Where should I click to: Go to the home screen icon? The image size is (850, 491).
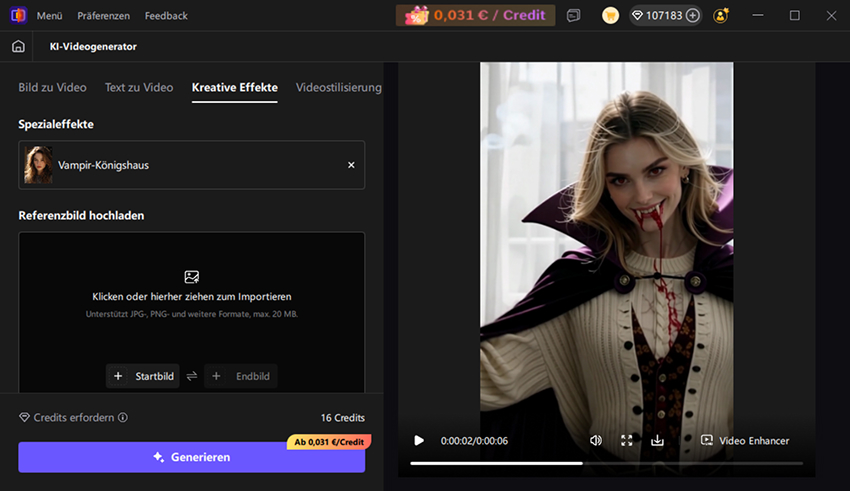click(18, 47)
